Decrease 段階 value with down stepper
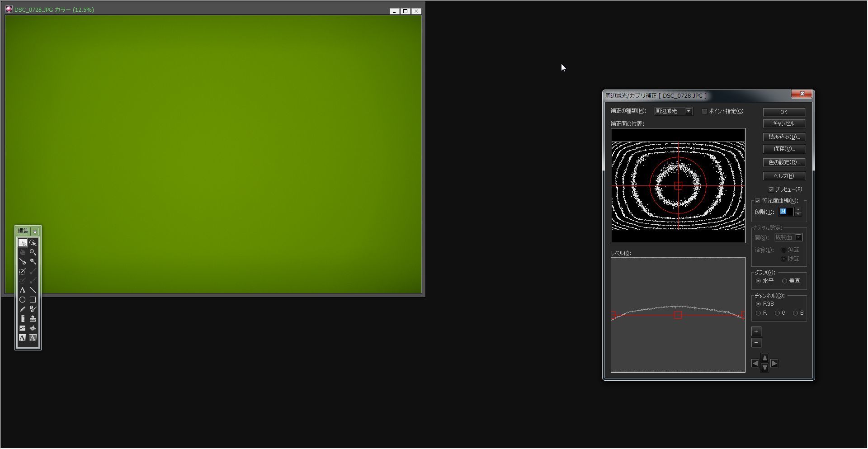The height and width of the screenshot is (449, 868). point(798,214)
